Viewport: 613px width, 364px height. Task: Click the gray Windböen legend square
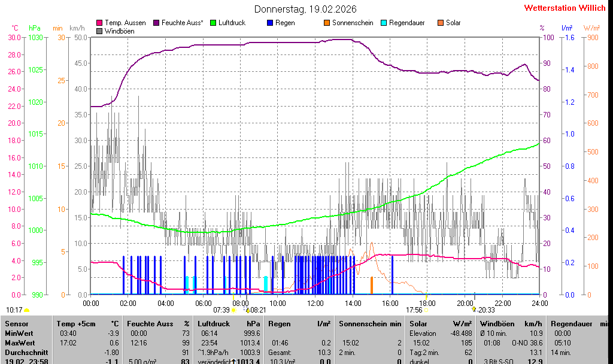[x=99, y=31]
